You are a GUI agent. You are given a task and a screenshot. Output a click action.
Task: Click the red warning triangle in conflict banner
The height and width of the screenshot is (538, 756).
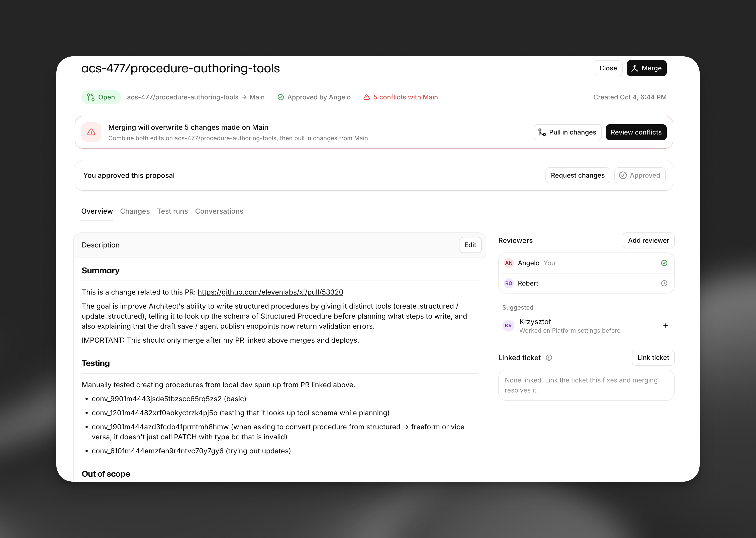91,132
